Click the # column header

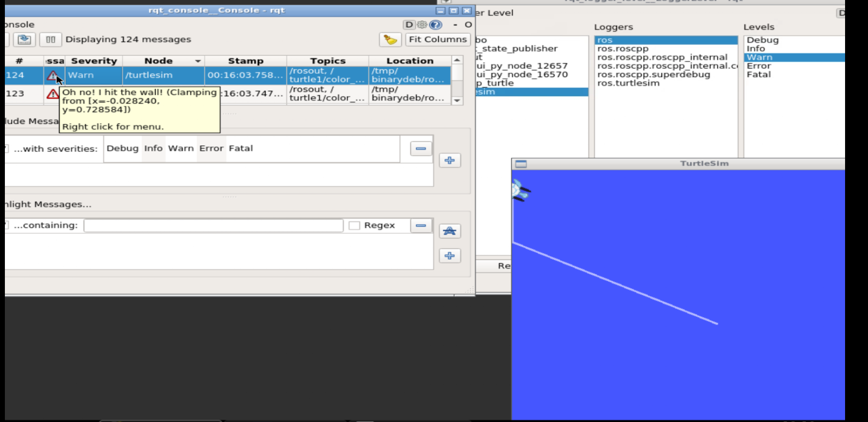pos(19,61)
